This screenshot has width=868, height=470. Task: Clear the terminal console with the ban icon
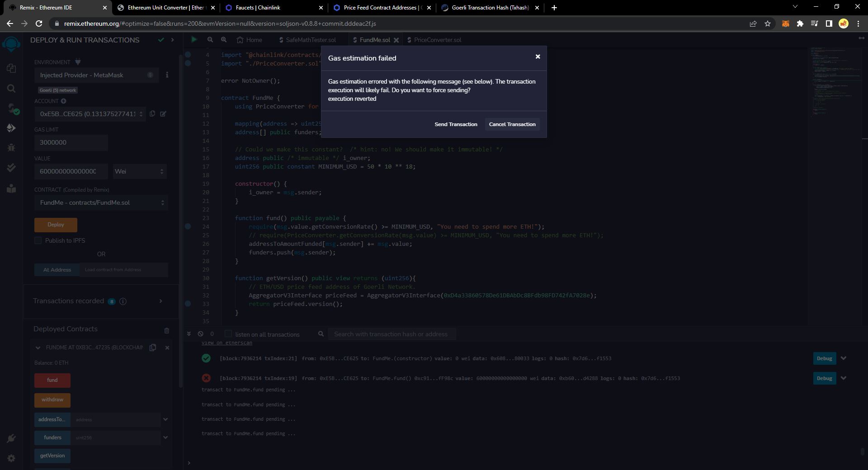click(x=200, y=334)
